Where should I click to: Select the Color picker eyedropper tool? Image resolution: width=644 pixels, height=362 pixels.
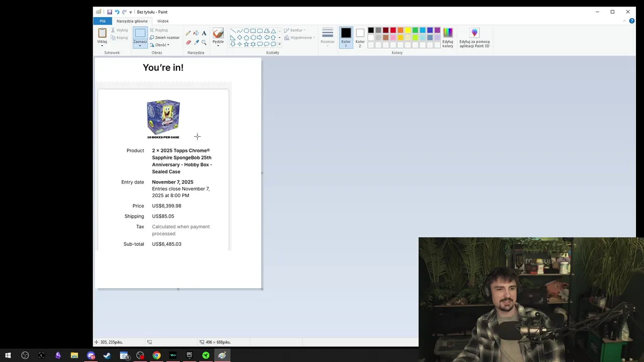[196, 42]
